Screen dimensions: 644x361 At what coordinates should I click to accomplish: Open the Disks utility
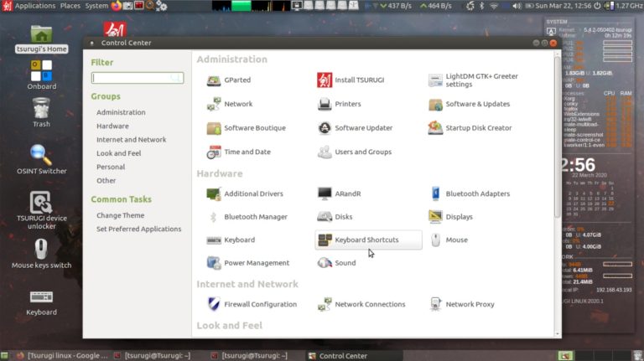335,217
